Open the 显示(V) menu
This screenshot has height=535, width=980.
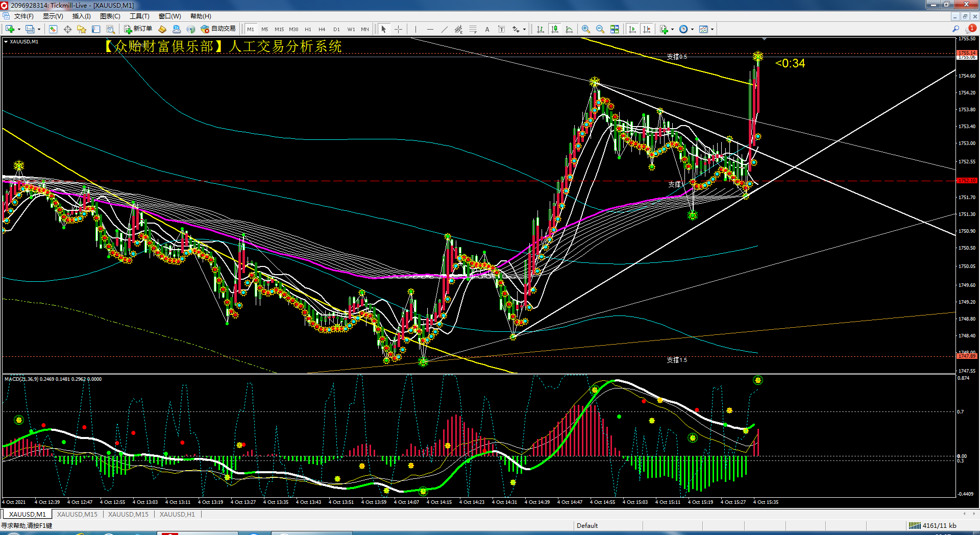point(53,16)
